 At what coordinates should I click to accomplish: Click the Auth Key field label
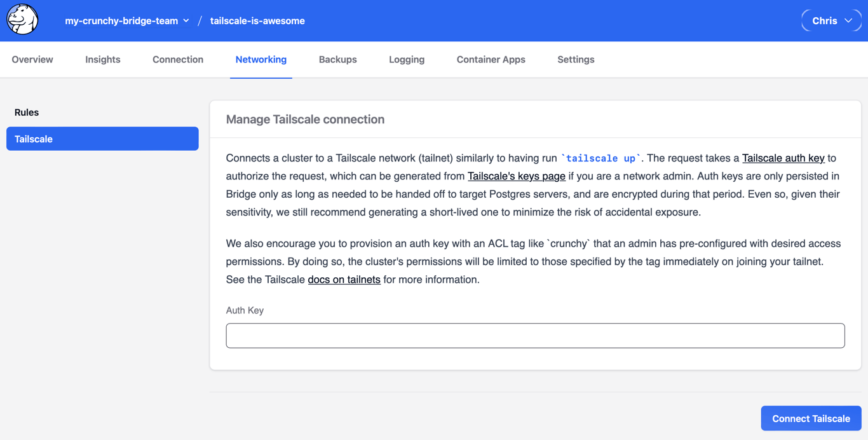[x=245, y=310]
